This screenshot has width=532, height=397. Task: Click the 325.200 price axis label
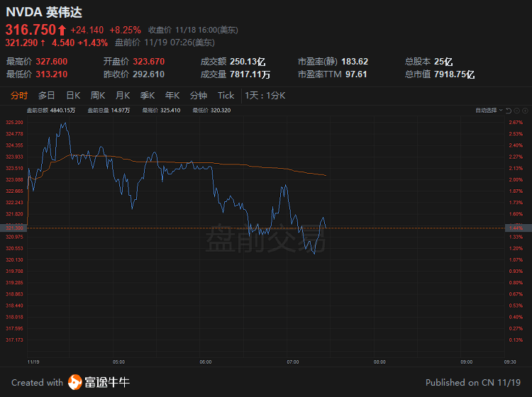pos(15,123)
